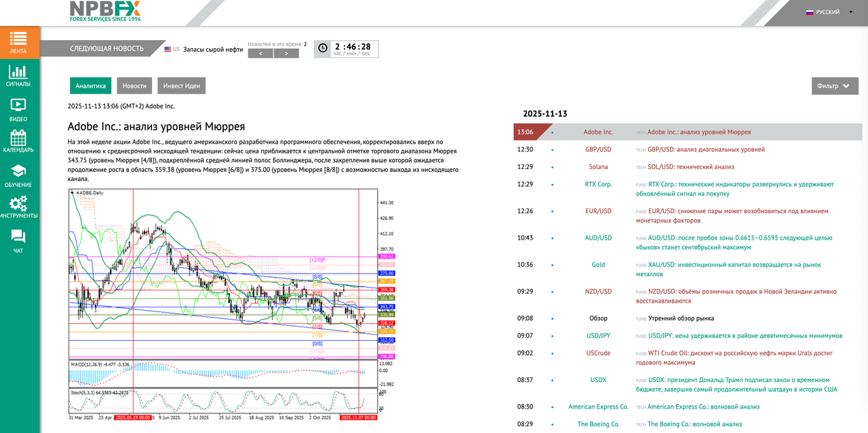Select EUR/USD instrument in 12:26 row
The height and width of the screenshot is (433, 868).
click(x=598, y=211)
